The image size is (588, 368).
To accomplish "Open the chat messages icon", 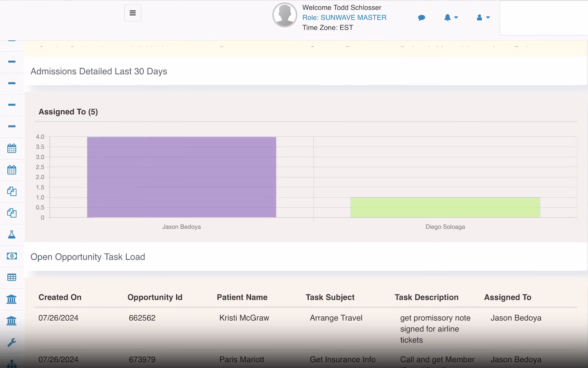I will (422, 17).
